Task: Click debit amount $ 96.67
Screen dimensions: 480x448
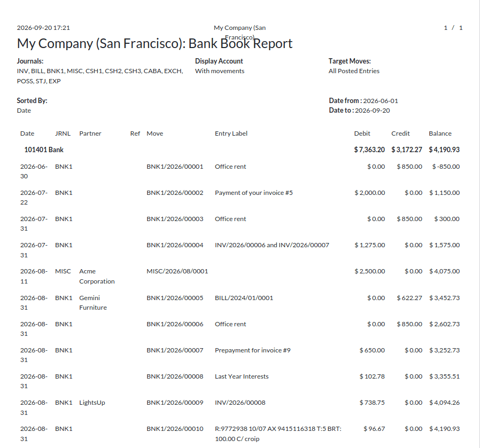Action: (374, 429)
